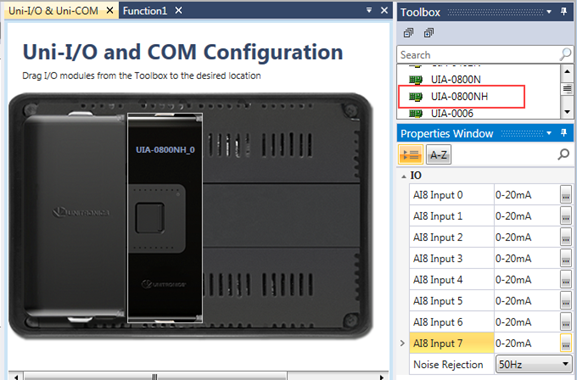Pin the Toolbox panel
Screen dimensions: 577x380
coord(564,11)
